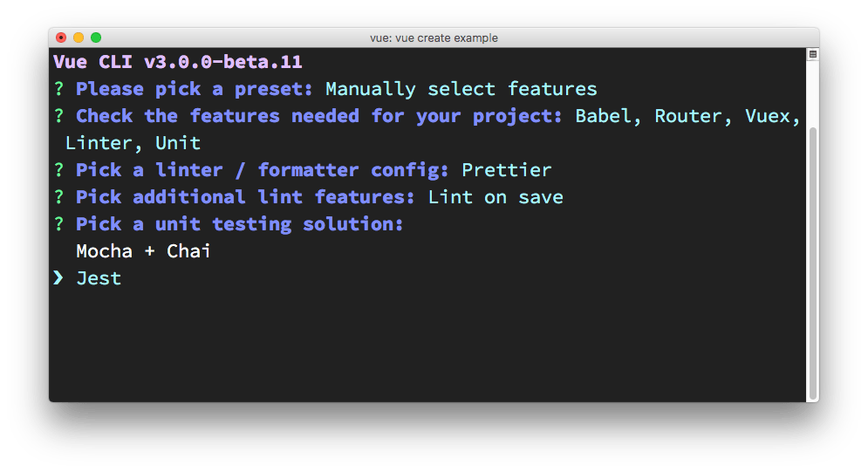The width and height of the screenshot is (868, 472).
Task: Maximize the terminal with the green button
Action: 96,38
